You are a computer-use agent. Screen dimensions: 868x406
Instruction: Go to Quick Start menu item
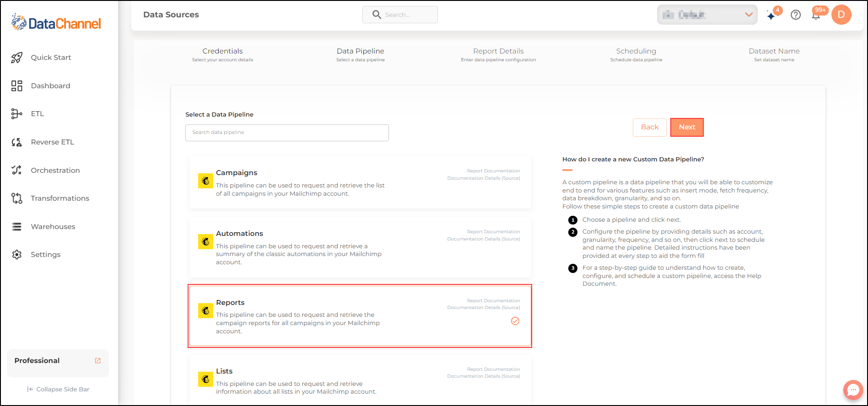click(x=51, y=58)
